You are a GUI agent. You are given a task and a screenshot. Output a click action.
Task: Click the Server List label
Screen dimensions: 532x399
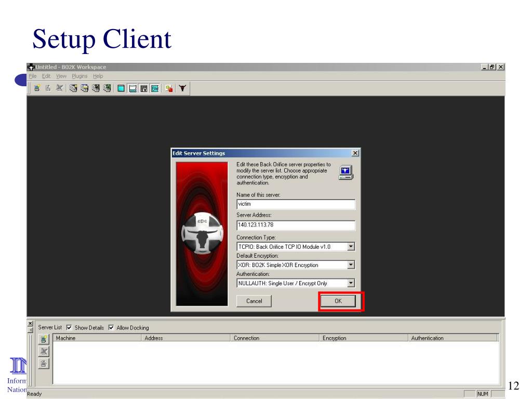click(x=50, y=327)
